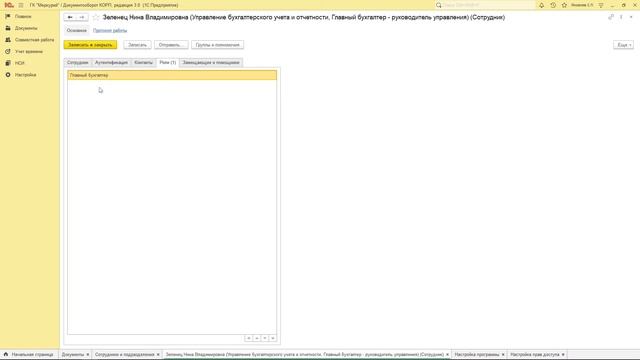
Task: Click the Отправить... button
Action: (171, 45)
